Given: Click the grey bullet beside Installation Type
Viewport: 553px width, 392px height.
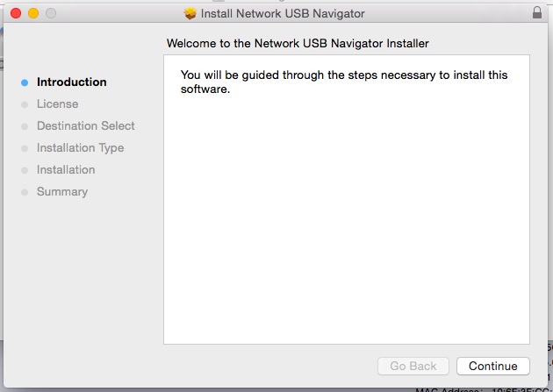Looking at the screenshot, I should click(x=25, y=148).
